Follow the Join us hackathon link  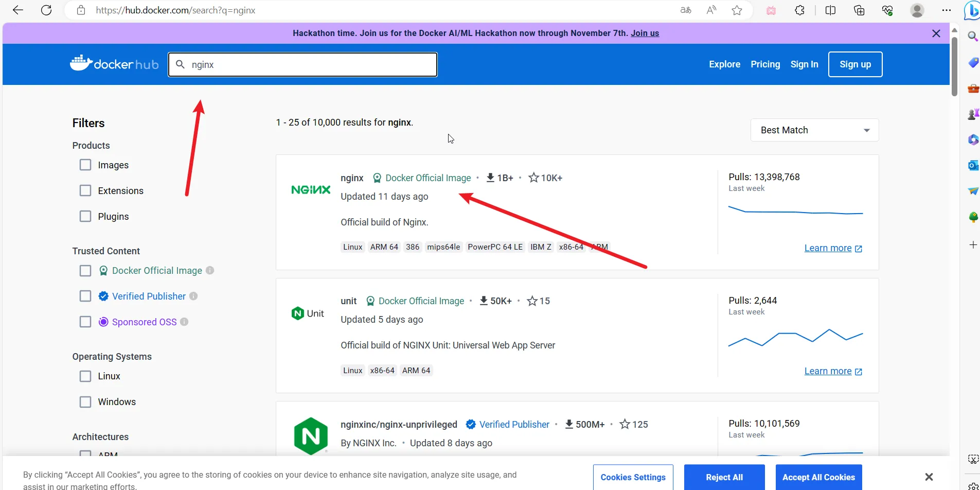645,33
